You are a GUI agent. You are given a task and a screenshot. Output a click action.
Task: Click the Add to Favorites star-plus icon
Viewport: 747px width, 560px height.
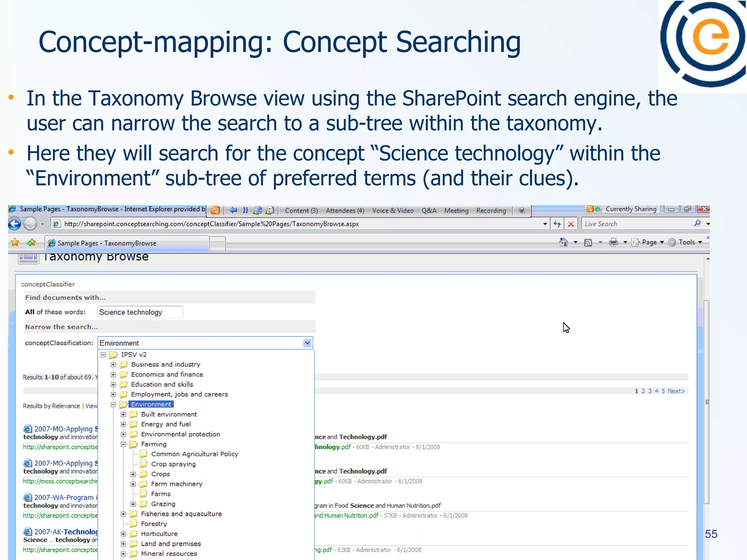[x=31, y=242]
